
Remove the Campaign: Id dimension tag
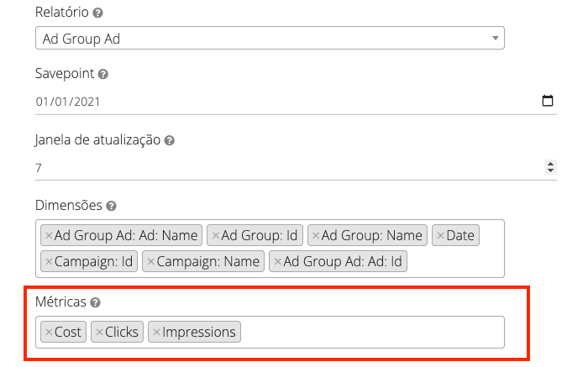pos(49,262)
